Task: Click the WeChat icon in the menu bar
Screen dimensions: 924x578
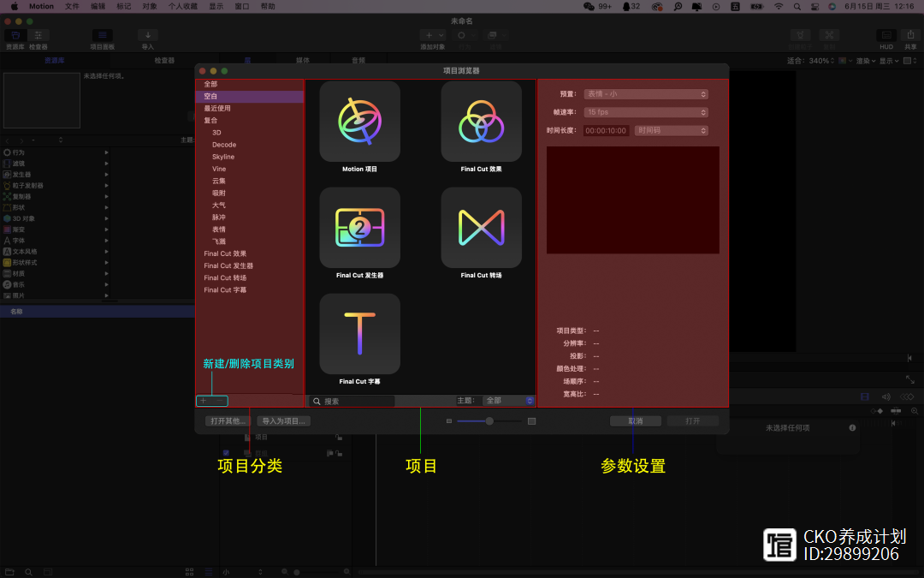Action: pyautogui.click(x=588, y=7)
